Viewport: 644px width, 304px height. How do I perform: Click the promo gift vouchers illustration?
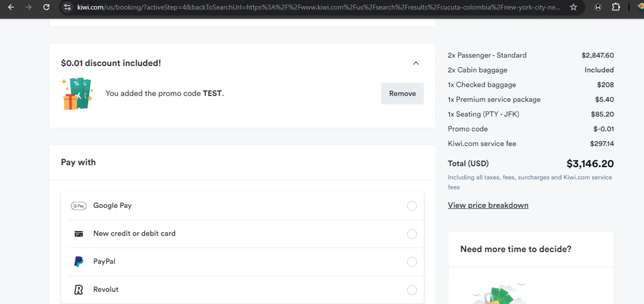(x=77, y=94)
